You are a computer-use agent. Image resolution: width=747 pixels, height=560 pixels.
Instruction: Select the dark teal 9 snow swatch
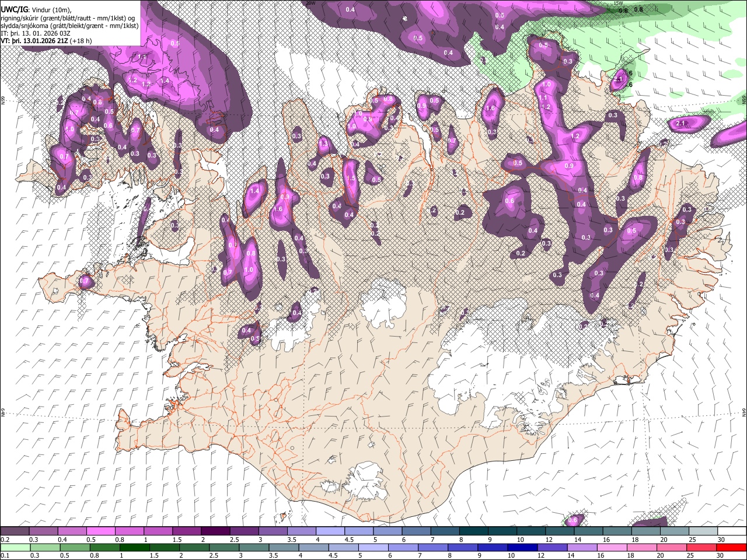click(502, 531)
